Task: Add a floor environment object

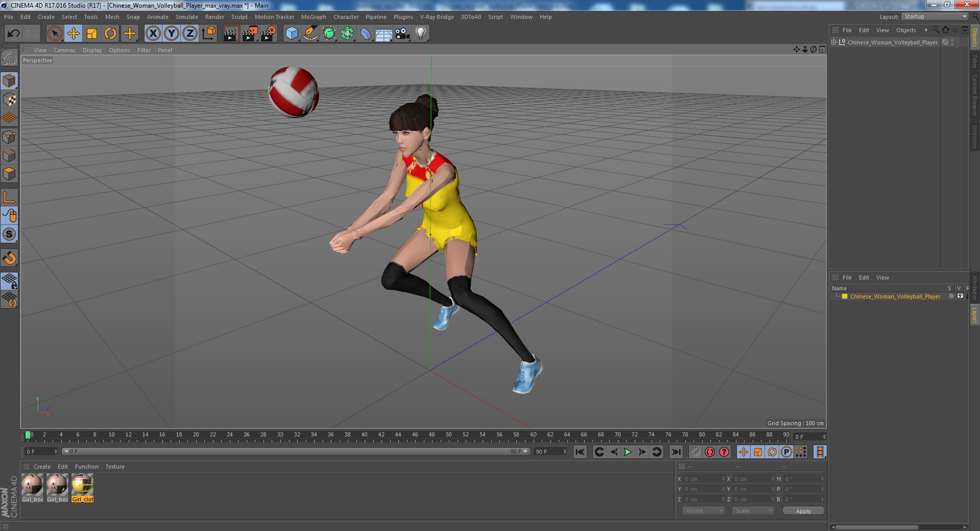Action: coord(384,34)
